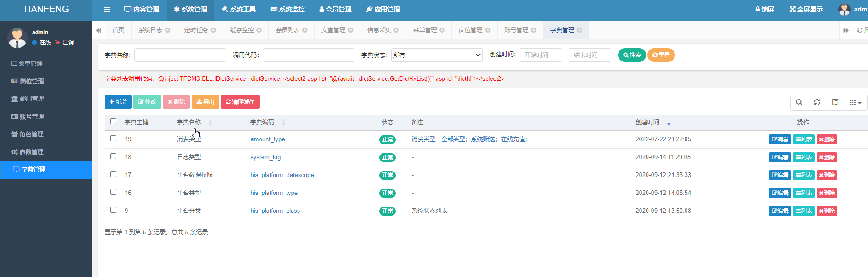Viewport: 868px width, 277px height.
Task: Open the 内容管理 top menu
Action: click(142, 10)
